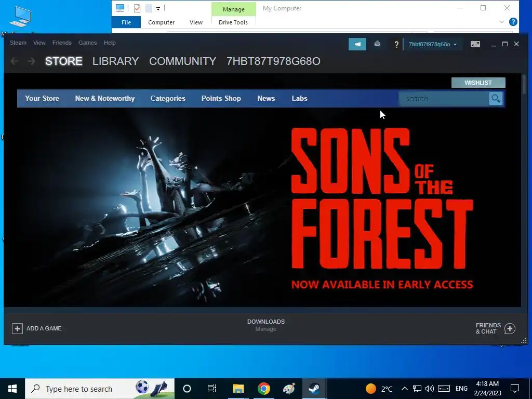Open the Windows Start menu
This screenshot has height=399, width=532.
pyautogui.click(x=12, y=389)
